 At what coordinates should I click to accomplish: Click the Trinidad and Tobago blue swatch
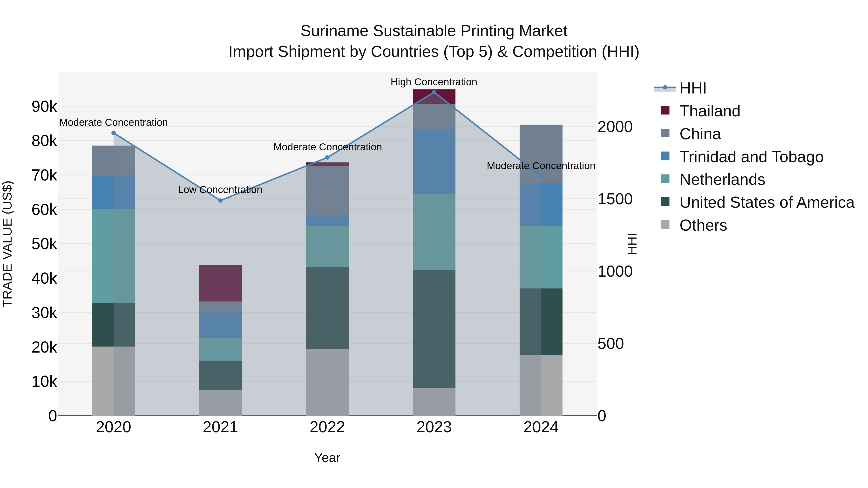(665, 156)
